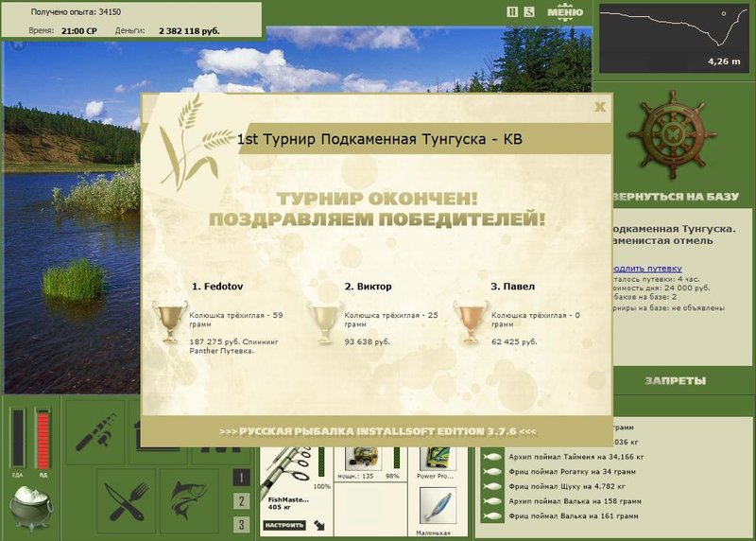Click the prize text 62 425 руб.
The height and width of the screenshot is (541, 756).
[514, 341]
